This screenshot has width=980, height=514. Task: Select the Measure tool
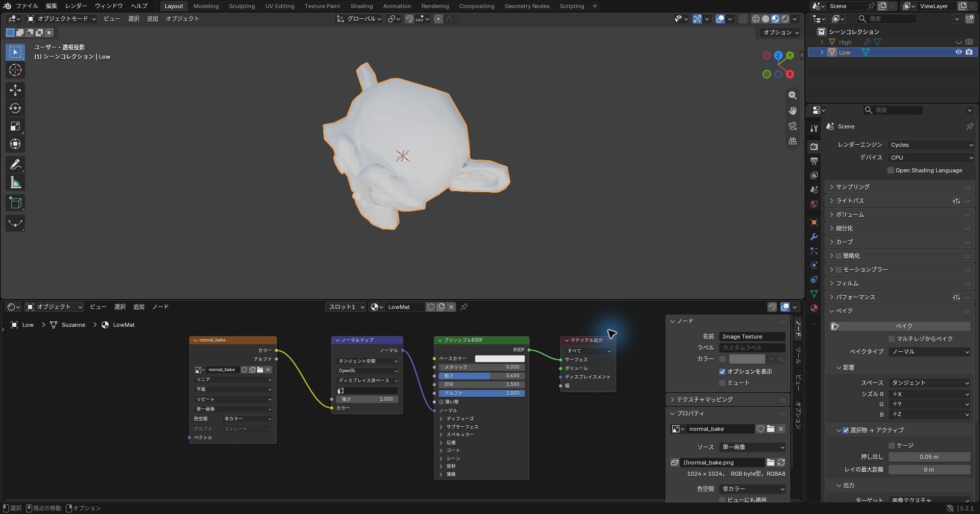tap(15, 183)
